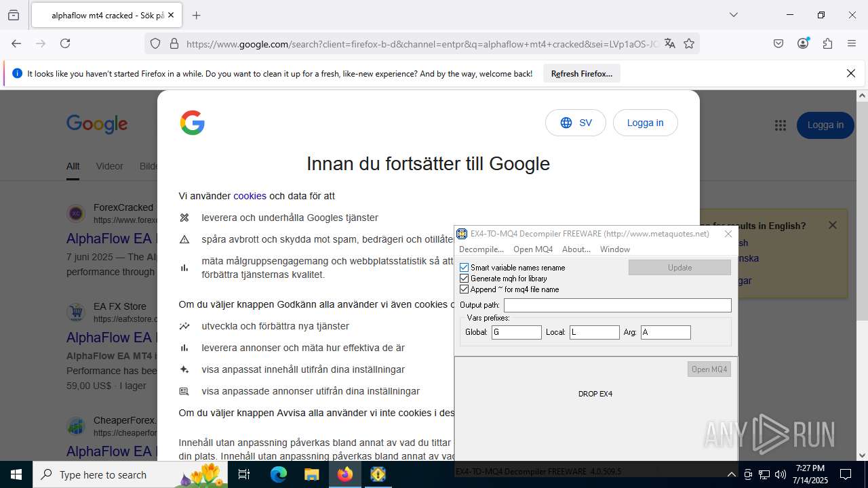Image resolution: width=868 pixels, height=488 pixels.
Task: Open the Window menu in decompiler
Action: 615,249
